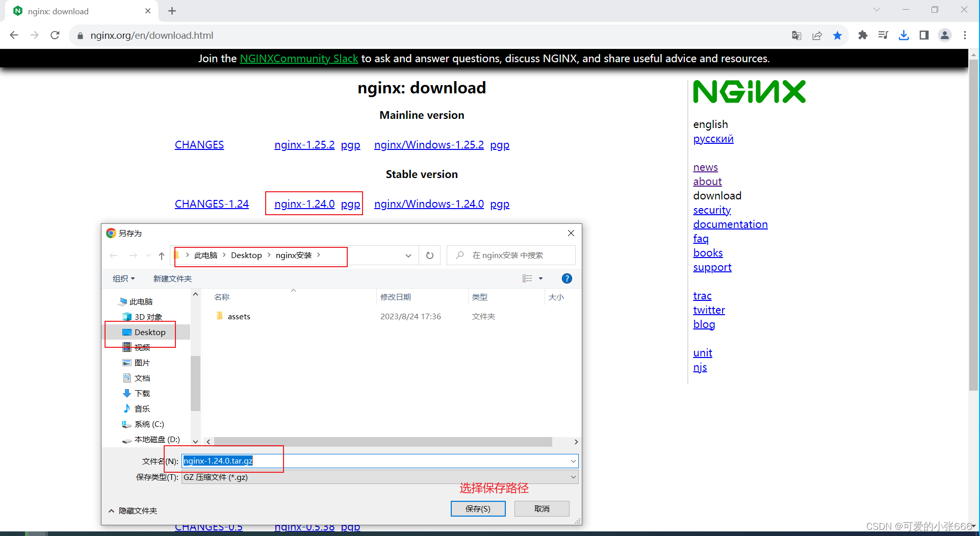Expand the address path history dropdown
This screenshot has height=536, width=980.
tap(408, 256)
